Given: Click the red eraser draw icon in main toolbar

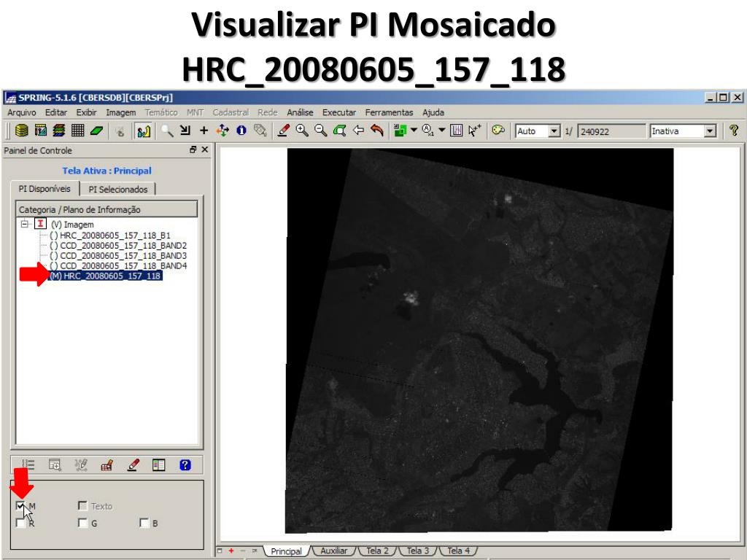Looking at the screenshot, I should [284, 131].
